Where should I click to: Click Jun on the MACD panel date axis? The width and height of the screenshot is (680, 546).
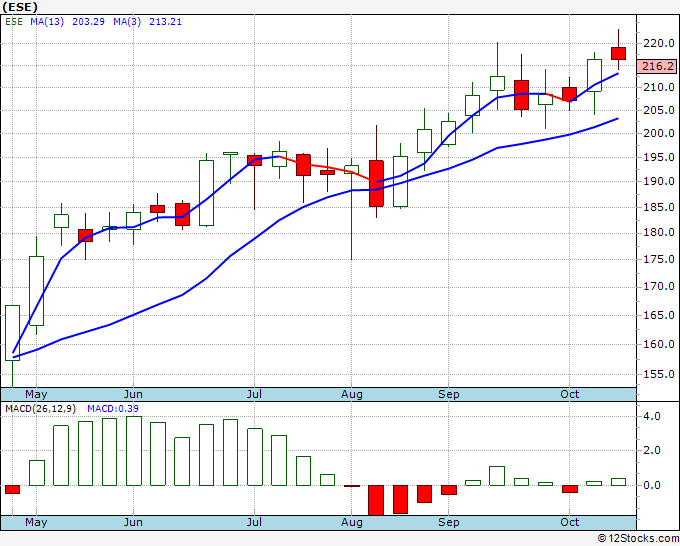133,522
